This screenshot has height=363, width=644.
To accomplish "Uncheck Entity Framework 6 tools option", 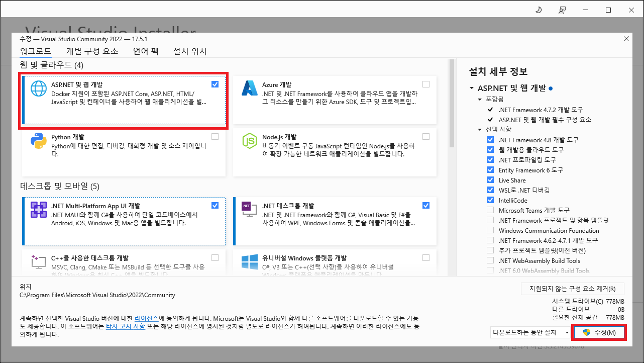I will [490, 170].
